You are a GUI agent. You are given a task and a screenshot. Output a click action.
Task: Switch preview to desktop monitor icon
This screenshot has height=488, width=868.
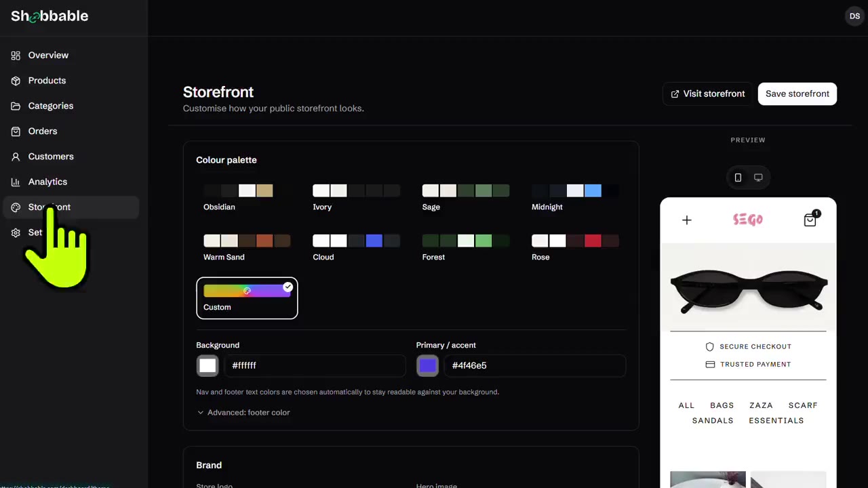pyautogui.click(x=758, y=178)
